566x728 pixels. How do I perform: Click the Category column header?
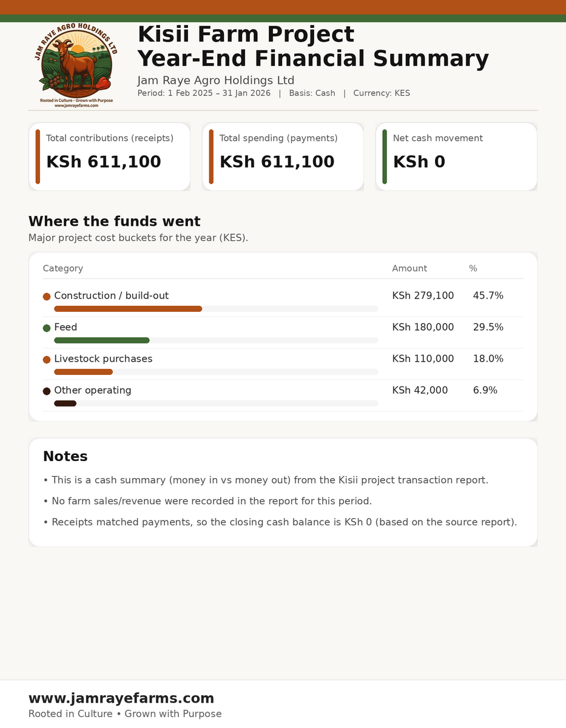point(63,268)
